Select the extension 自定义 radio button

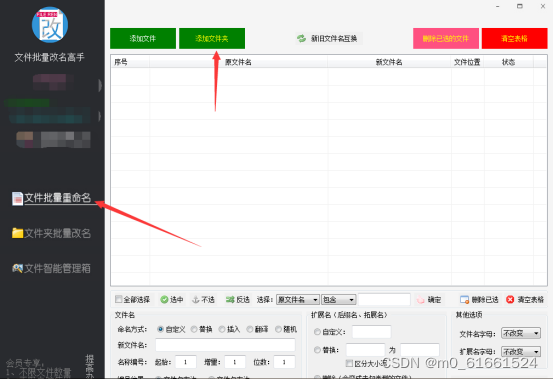tap(317, 332)
